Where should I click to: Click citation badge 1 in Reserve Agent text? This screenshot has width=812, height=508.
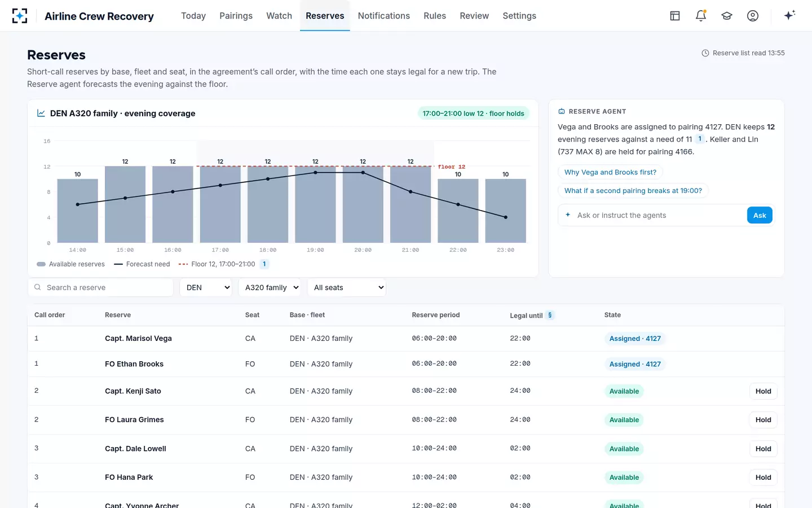pyautogui.click(x=700, y=139)
